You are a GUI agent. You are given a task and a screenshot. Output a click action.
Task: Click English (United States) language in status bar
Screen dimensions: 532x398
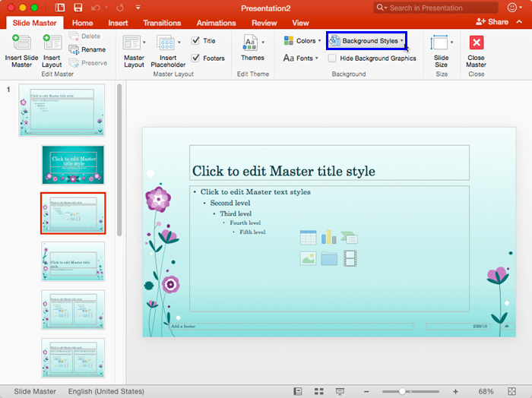[x=106, y=392]
